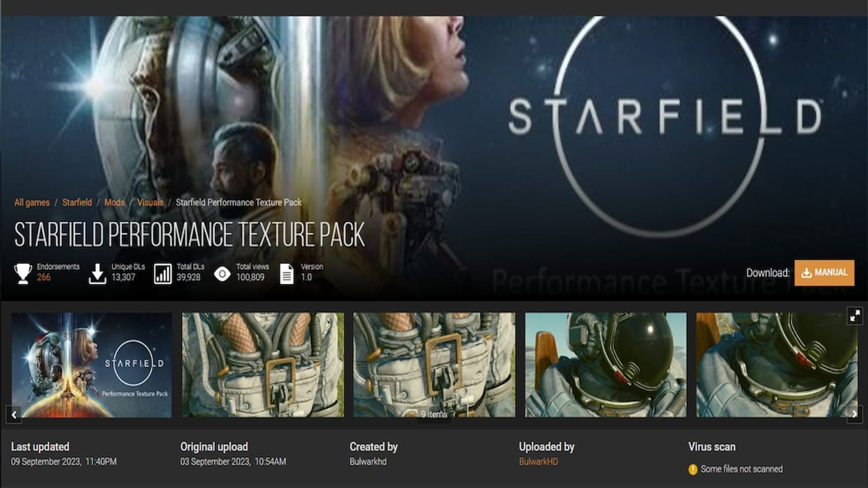Viewport: 868px width, 488px height.
Task: Open the Visuals category link
Action: pos(151,202)
